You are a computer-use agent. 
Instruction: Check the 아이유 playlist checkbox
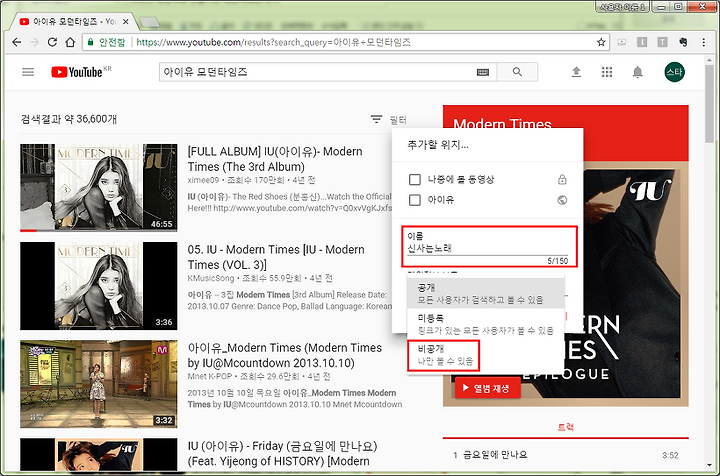pos(415,200)
